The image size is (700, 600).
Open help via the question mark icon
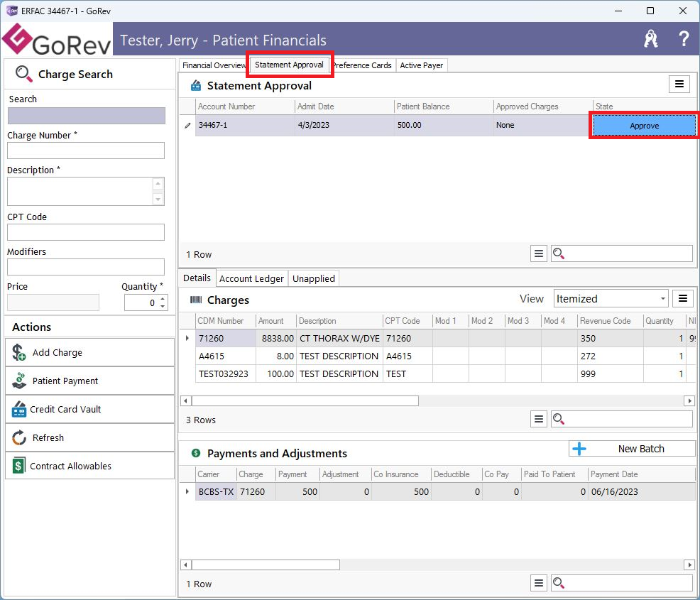point(684,39)
